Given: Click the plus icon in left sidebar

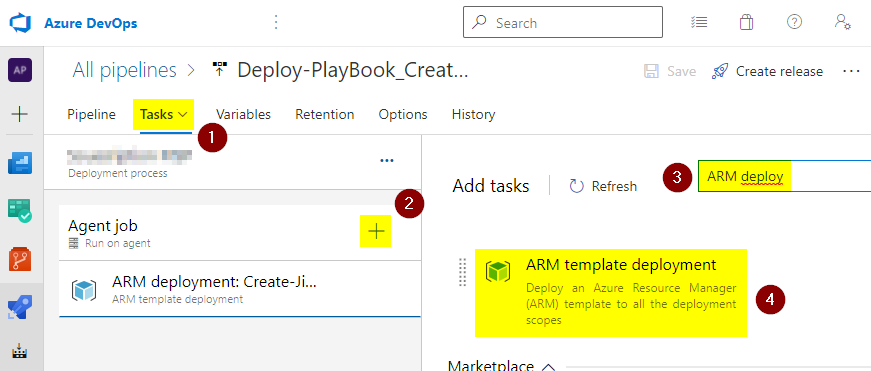Looking at the screenshot, I should point(19,115).
